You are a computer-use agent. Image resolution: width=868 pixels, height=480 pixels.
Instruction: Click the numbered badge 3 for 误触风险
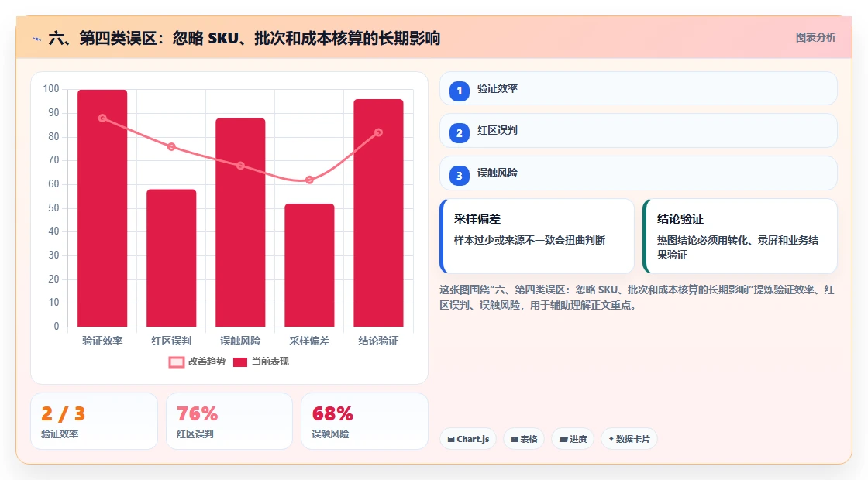(x=459, y=176)
